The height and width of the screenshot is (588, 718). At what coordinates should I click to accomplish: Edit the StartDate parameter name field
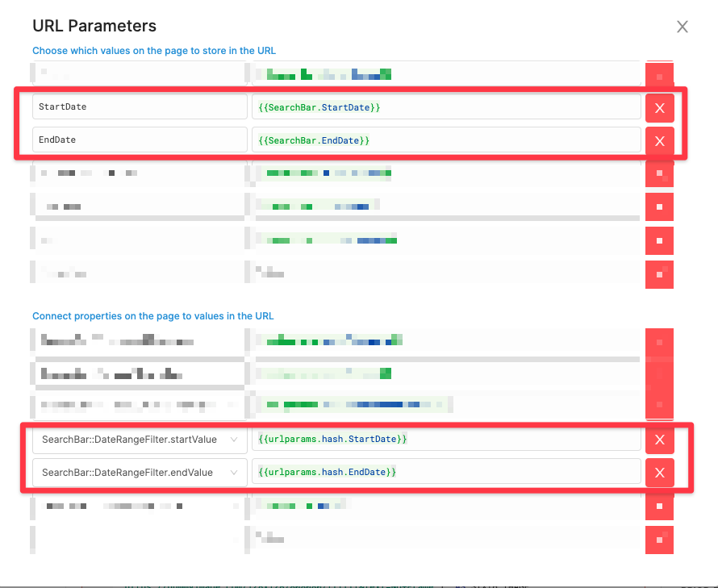tap(137, 107)
